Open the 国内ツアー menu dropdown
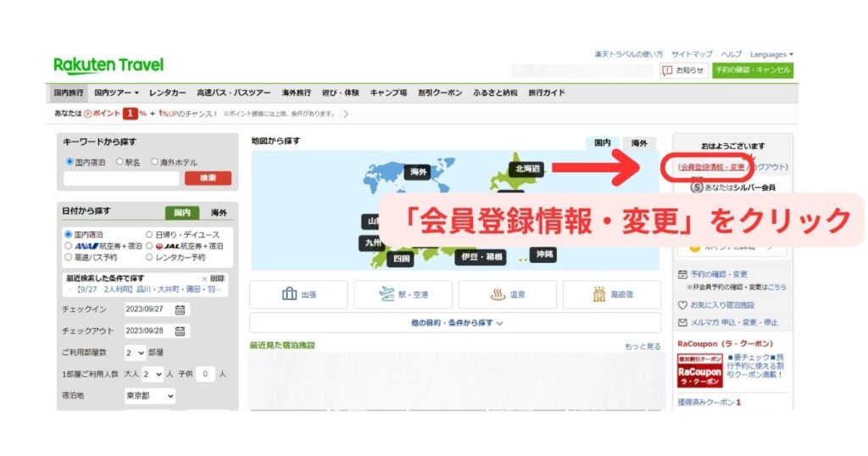 point(116,93)
